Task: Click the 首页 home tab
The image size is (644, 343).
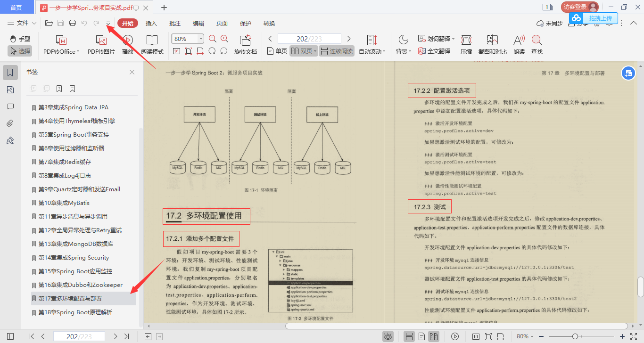Action: (x=17, y=7)
